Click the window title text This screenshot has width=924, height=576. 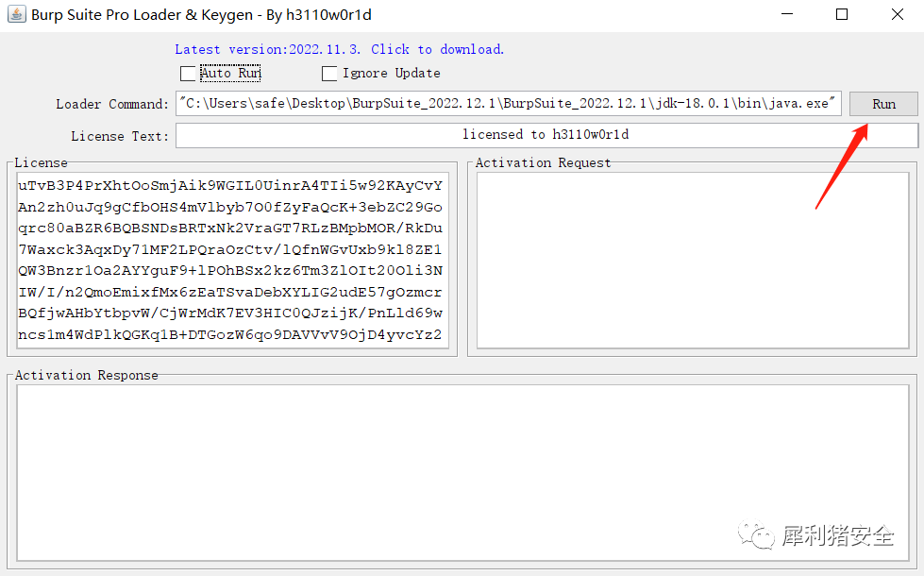tap(202, 15)
